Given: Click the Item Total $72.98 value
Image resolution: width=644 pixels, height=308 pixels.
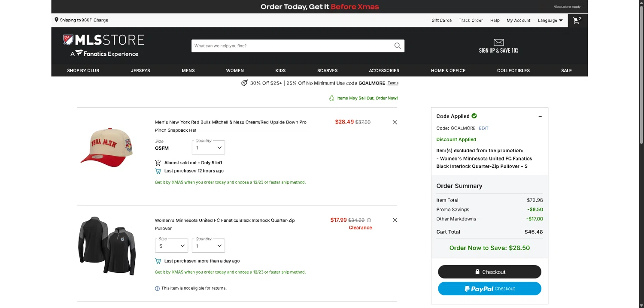Looking at the screenshot, I should click(535, 200).
